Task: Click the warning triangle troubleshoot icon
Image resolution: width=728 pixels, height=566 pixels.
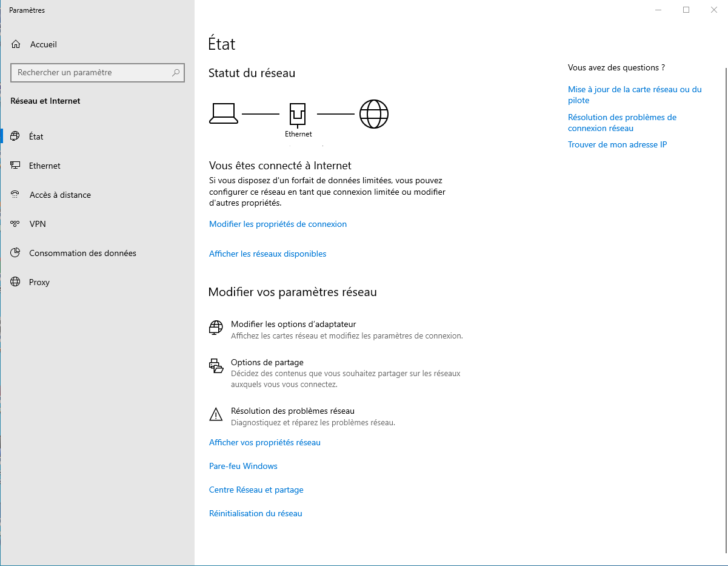Action: [216, 415]
